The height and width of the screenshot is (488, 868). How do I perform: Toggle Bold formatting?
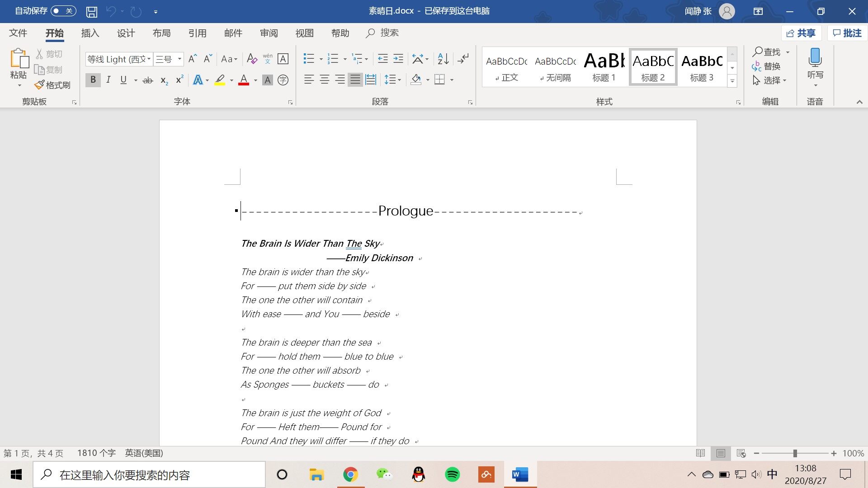[x=93, y=80]
